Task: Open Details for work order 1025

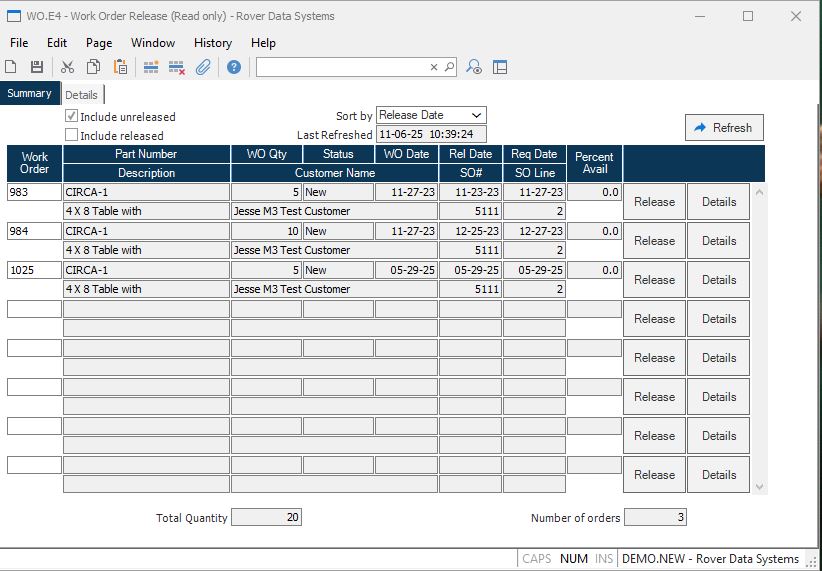Action: pyautogui.click(x=719, y=279)
